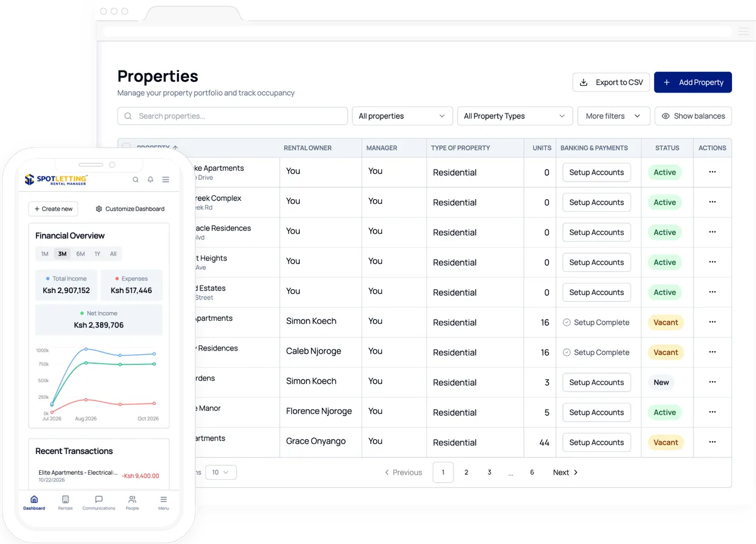Image resolution: width=756 pixels, height=544 pixels.
Task: Open notifications bell on the phone app
Action: click(x=151, y=180)
